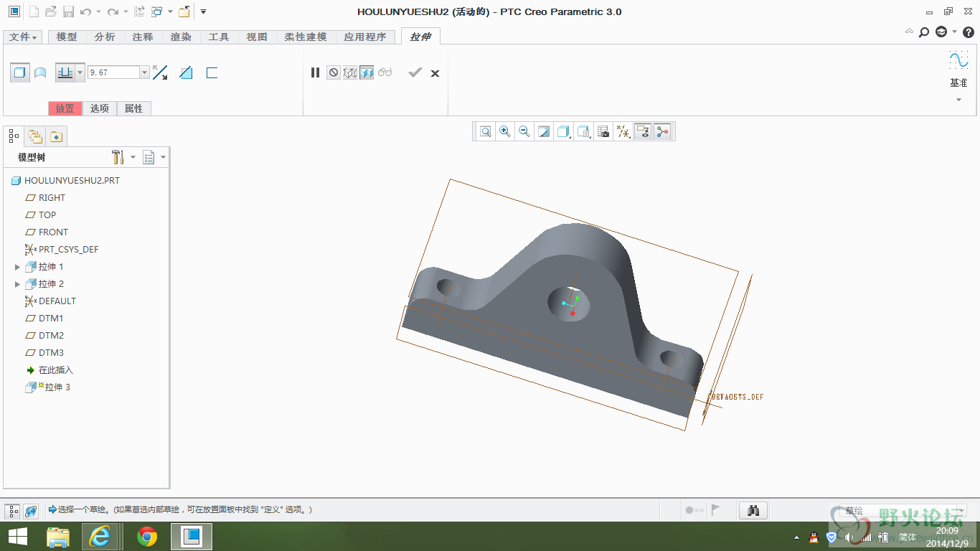This screenshot has height=551, width=980.
Task: Open the display style cube menu
Action: click(564, 131)
